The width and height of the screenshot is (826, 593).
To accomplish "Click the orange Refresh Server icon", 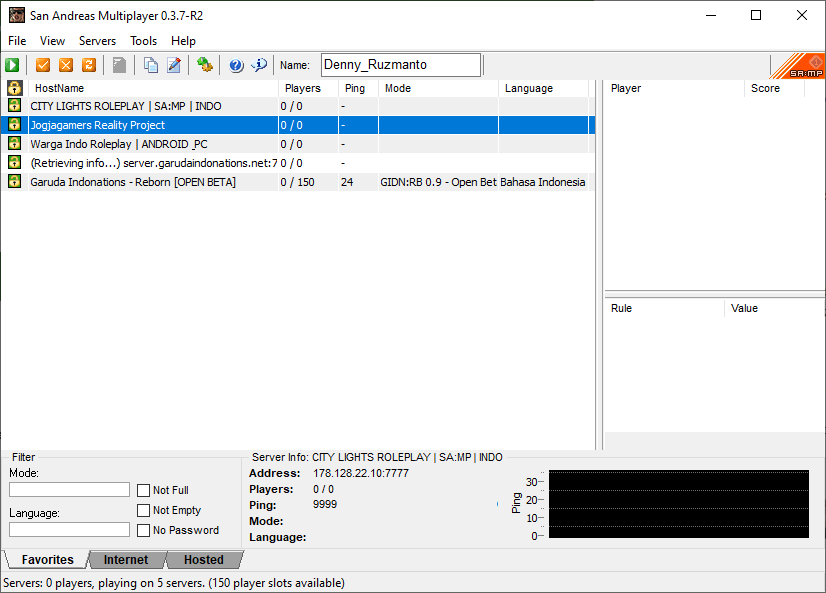I will click(x=89, y=65).
